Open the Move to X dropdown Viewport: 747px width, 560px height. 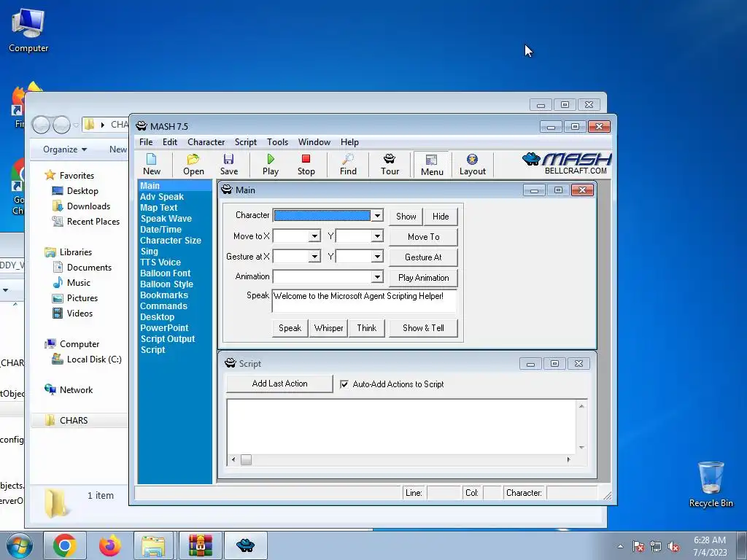[314, 236]
